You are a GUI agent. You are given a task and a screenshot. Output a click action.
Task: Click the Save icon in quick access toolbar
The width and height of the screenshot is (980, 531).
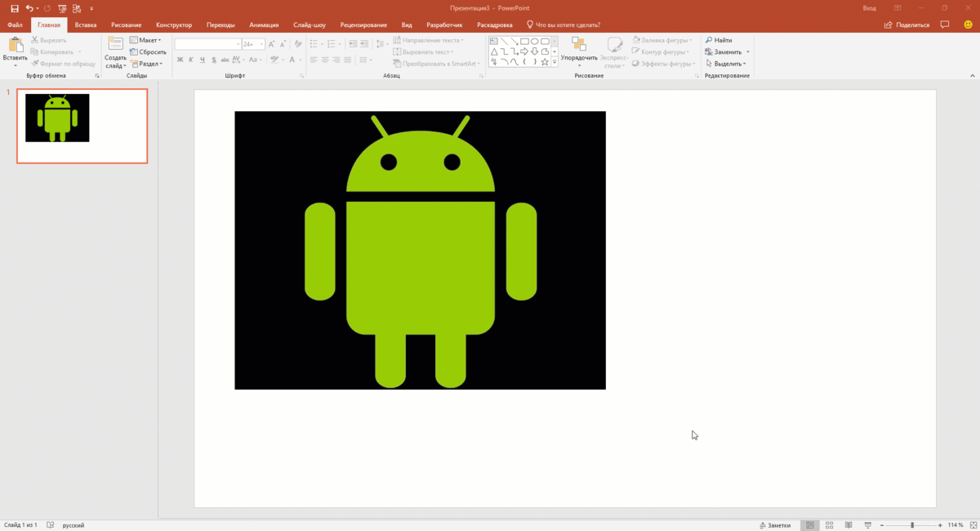click(14, 8)
